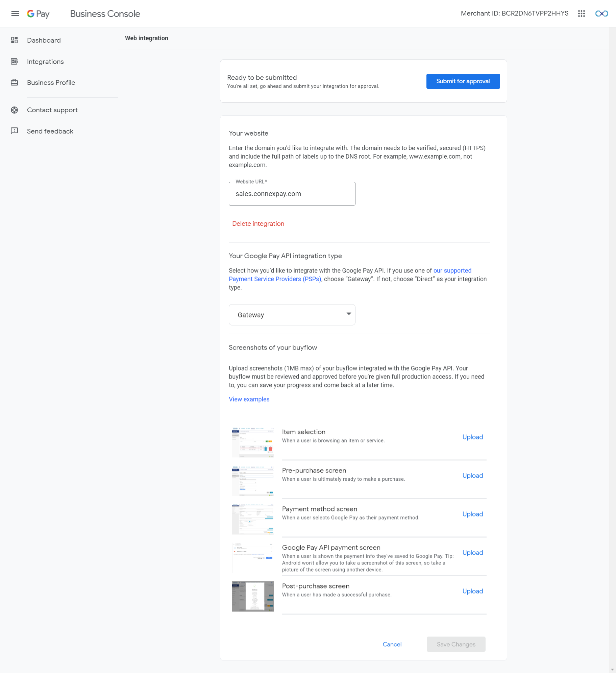616x673 pixels.
Task: Open Business Profile
Action: (51, 82)
